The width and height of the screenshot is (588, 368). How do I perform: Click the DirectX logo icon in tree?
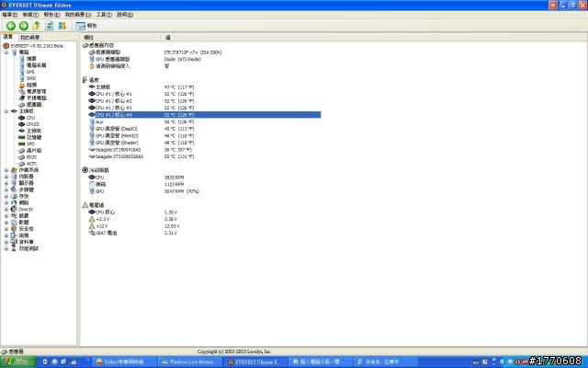point(14,209)
